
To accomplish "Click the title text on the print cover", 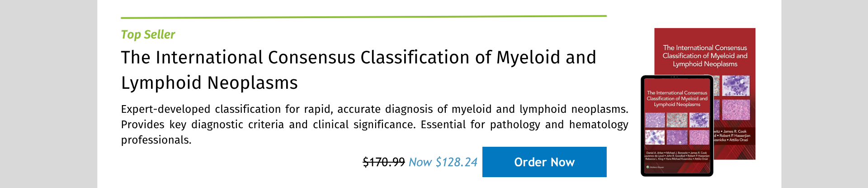I will point(705,56).
